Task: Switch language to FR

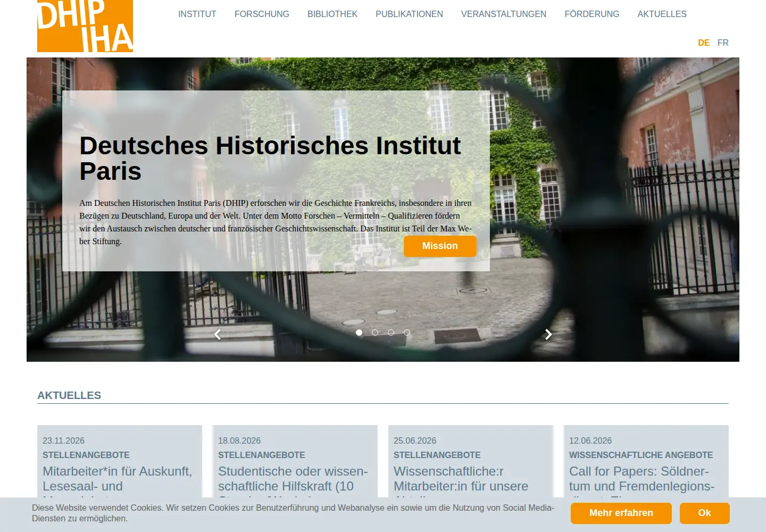Action: click(x=723, y=43)
